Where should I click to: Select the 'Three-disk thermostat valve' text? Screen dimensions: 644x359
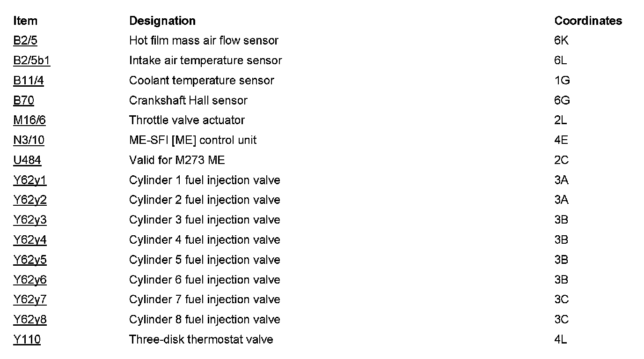click(201, 339)
